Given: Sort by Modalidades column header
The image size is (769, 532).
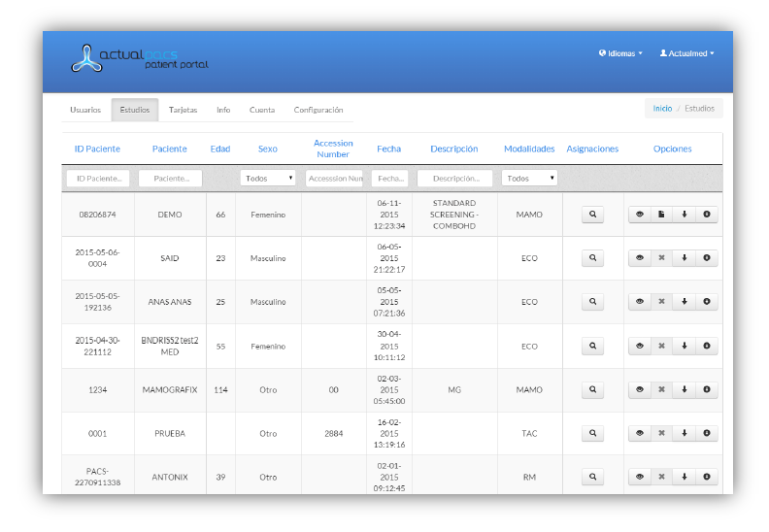Looking at the screenshot, I should pos(529,149).
